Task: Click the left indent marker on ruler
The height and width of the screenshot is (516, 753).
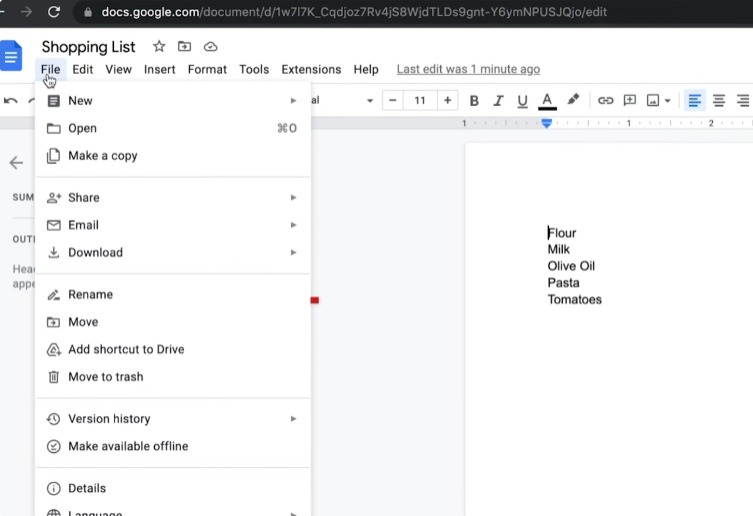Action: [x=547, y=123]
